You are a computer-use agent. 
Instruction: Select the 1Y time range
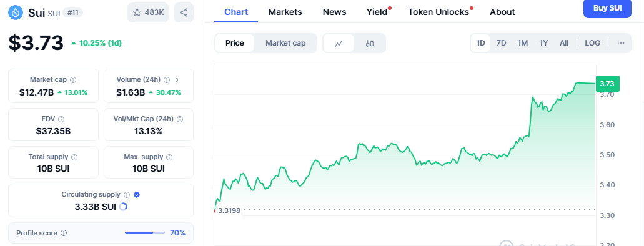click(543, 43)
